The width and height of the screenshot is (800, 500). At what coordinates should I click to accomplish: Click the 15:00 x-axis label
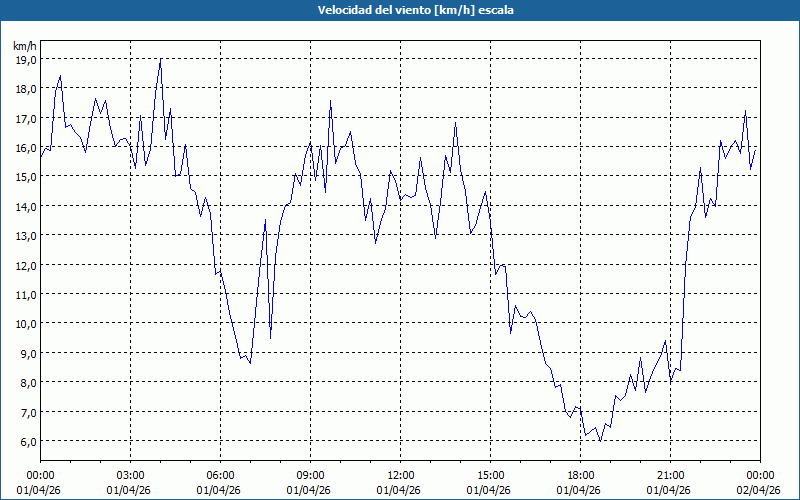[x=490, y=475]
